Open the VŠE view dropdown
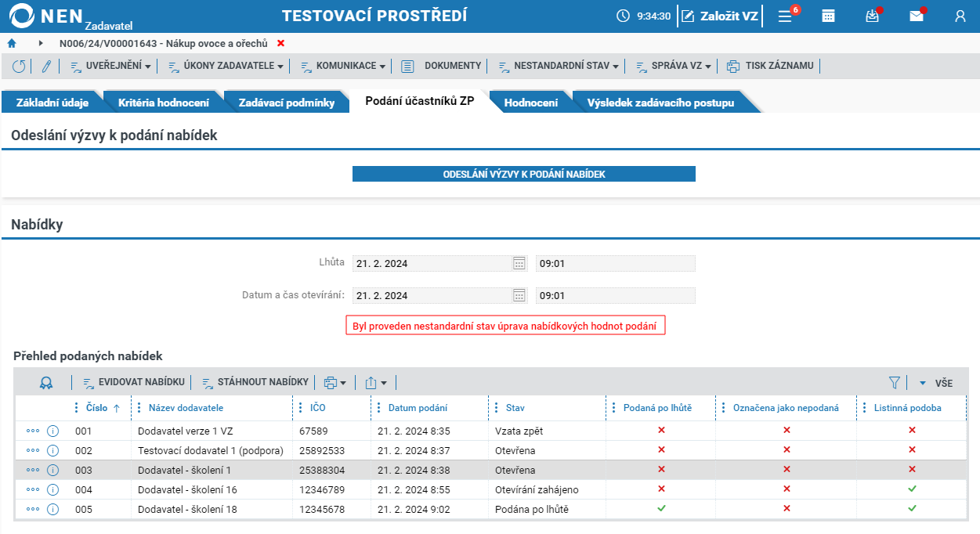The width and height of the screenshot is (980, 534). click(x=936, y=383)
